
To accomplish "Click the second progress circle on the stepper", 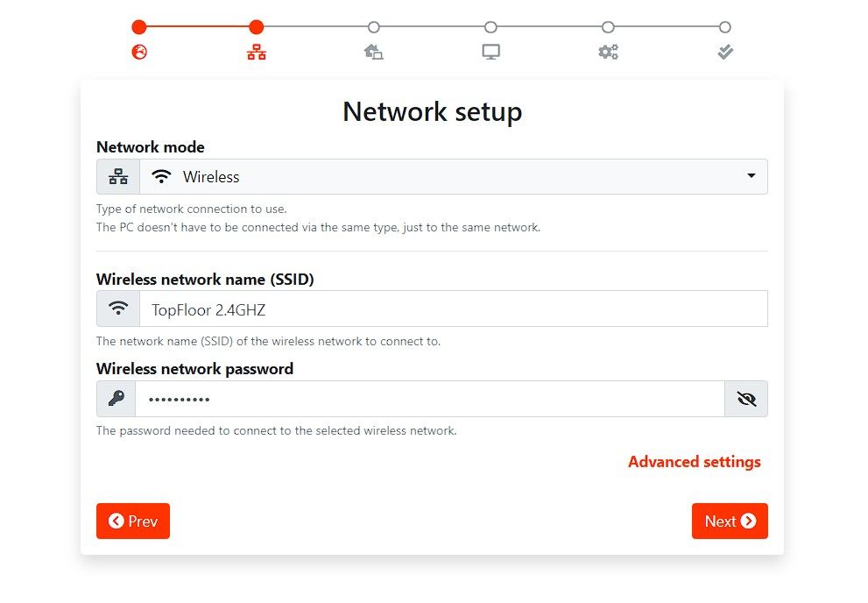I will point(256,26).
